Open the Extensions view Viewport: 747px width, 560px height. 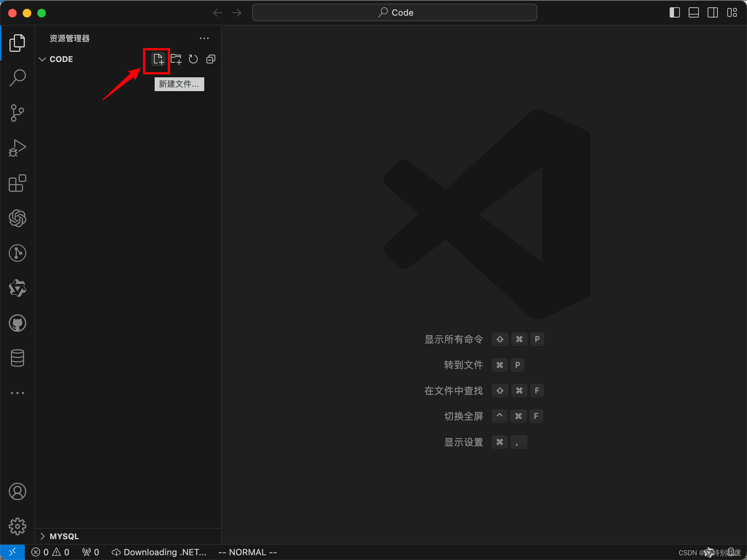tap(17, 183)
